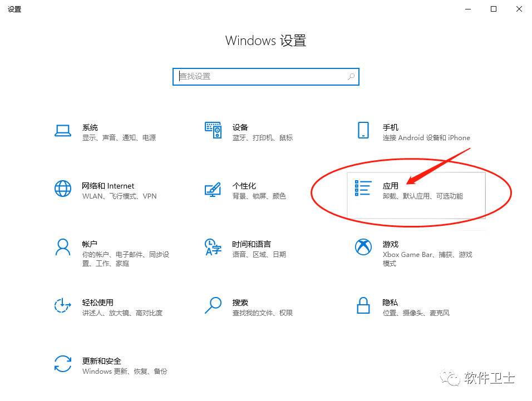Select the 更新和安全 category title
This screenshot has width=532, height=401.
click(102, 361)
